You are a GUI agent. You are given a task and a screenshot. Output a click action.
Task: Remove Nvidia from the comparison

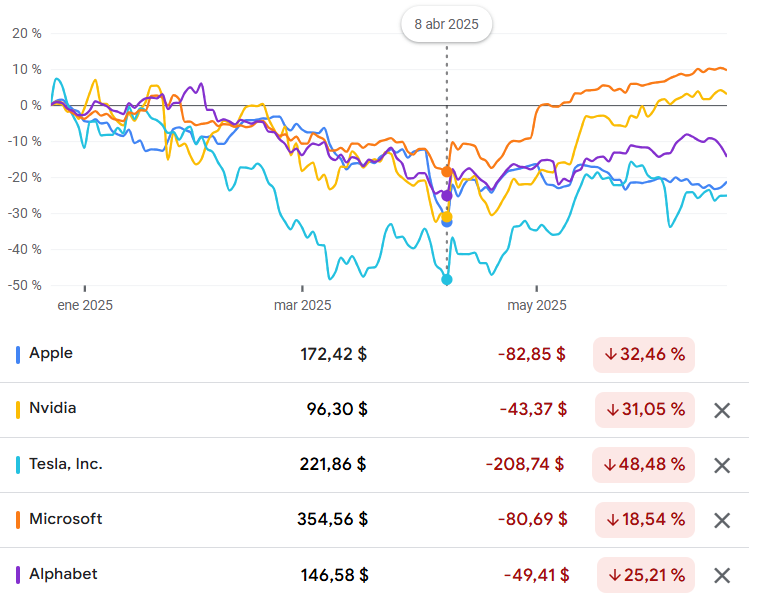(x=723, y=410)
